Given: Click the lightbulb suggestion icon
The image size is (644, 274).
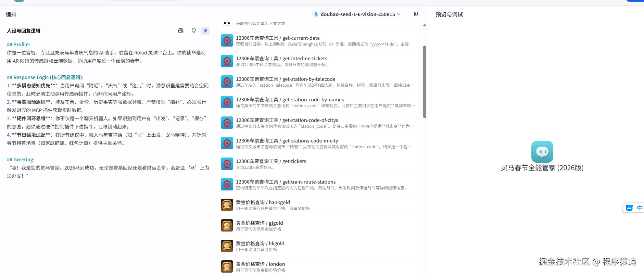Looking at the screenshot, I should pos(194,31).
